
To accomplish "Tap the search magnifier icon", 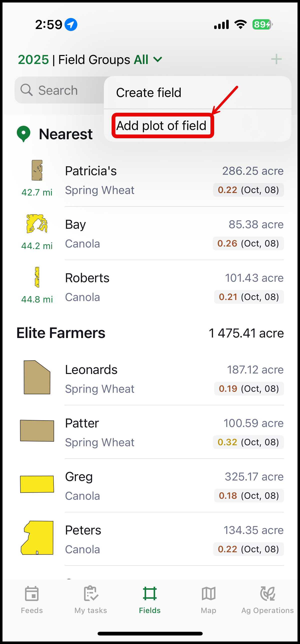I will click(x=26, y=90).
